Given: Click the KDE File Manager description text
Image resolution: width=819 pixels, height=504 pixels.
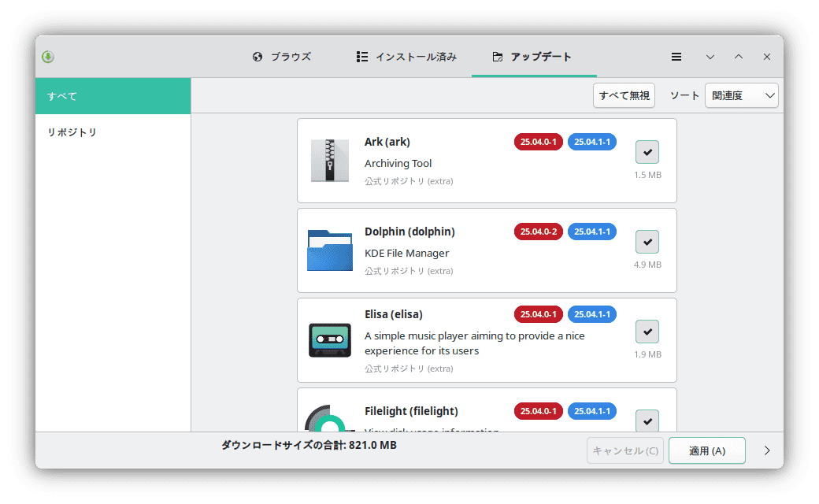Looking at the screenshot, I should tap(406, 254).
